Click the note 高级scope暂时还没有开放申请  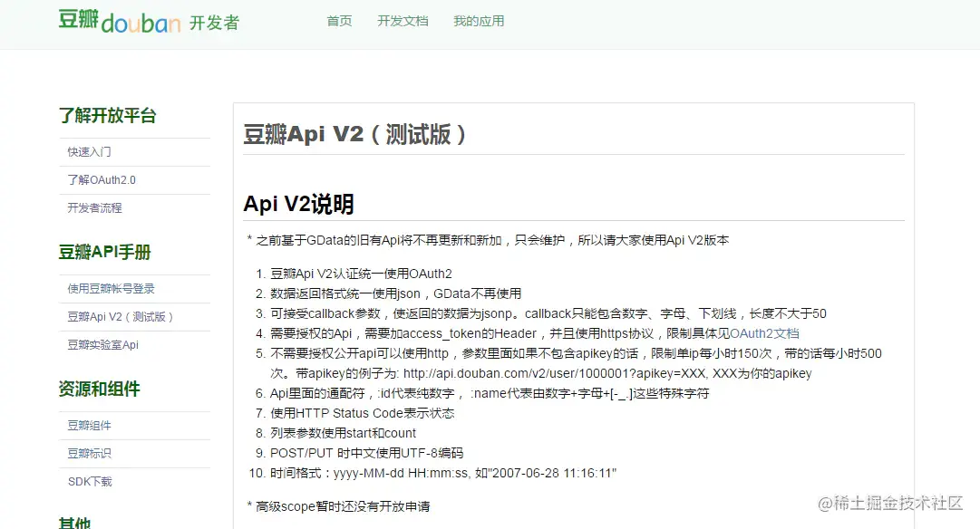[x=339, y=506]
